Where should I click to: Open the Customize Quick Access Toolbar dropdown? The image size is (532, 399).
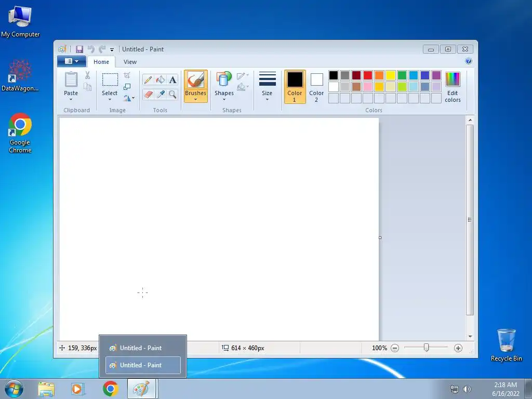pos(112,49)
